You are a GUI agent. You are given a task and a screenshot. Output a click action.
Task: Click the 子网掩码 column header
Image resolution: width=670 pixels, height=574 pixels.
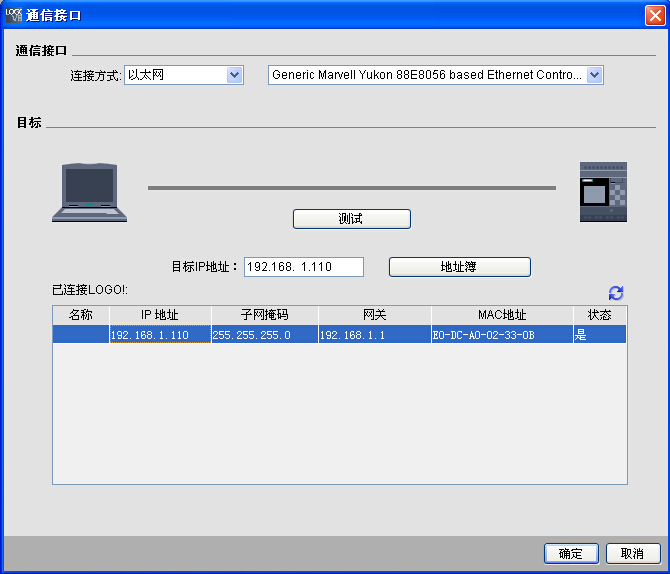click(x=265, y=315)
